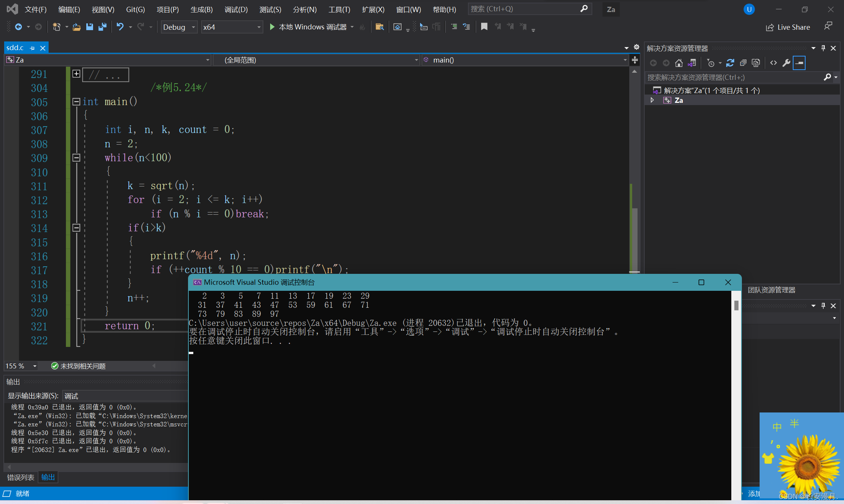Click Solution Explorer sync refresh icon

[x=730, y=63]
